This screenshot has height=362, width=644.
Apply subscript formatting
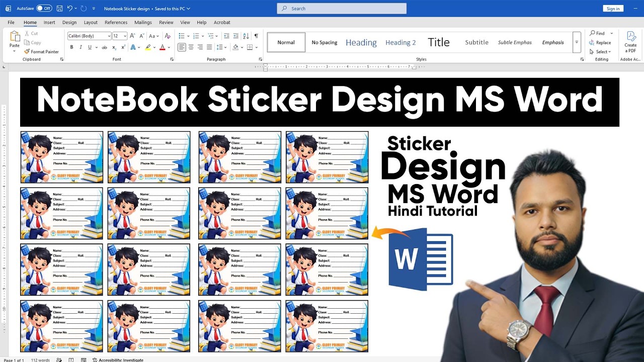[115, 47]
